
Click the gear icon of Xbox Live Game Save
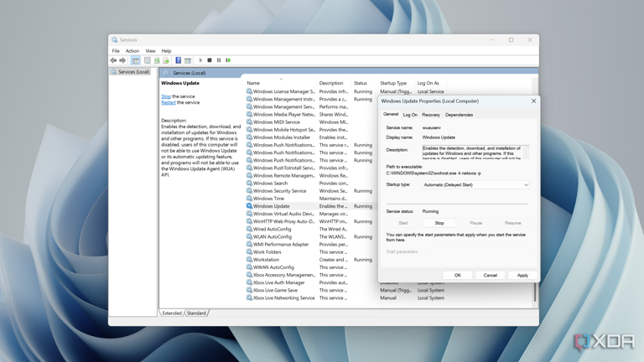point(249,290)
